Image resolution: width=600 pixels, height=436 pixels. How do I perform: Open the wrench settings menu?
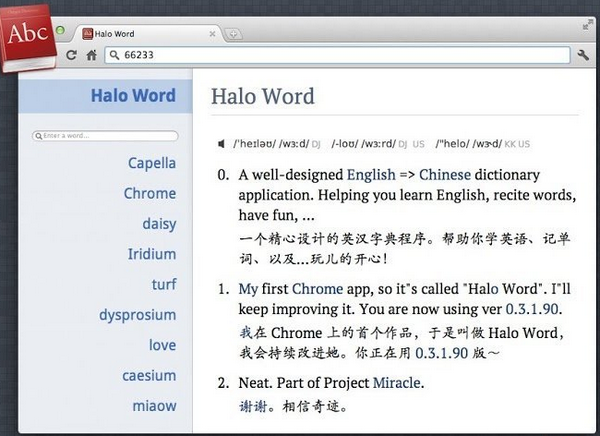(x=583, y=55)
